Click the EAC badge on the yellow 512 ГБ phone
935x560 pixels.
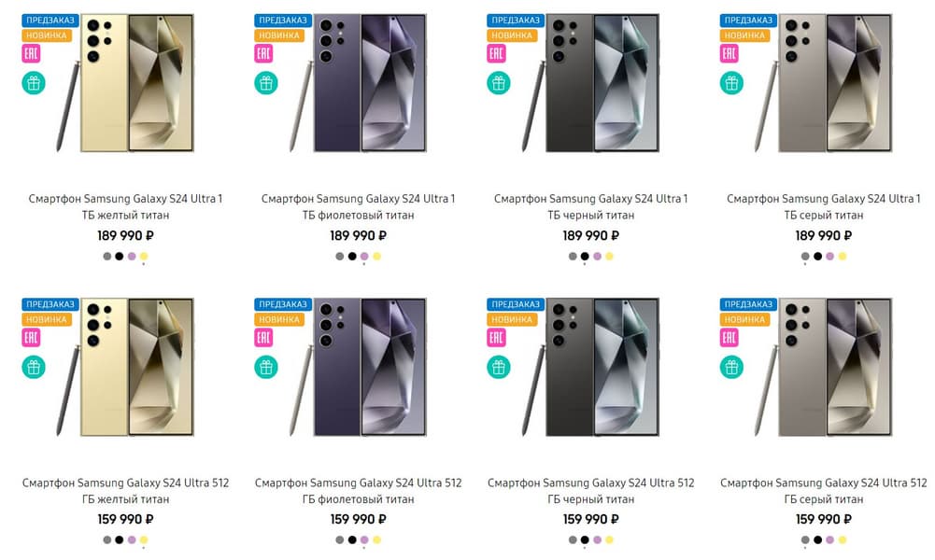(31, 338)
